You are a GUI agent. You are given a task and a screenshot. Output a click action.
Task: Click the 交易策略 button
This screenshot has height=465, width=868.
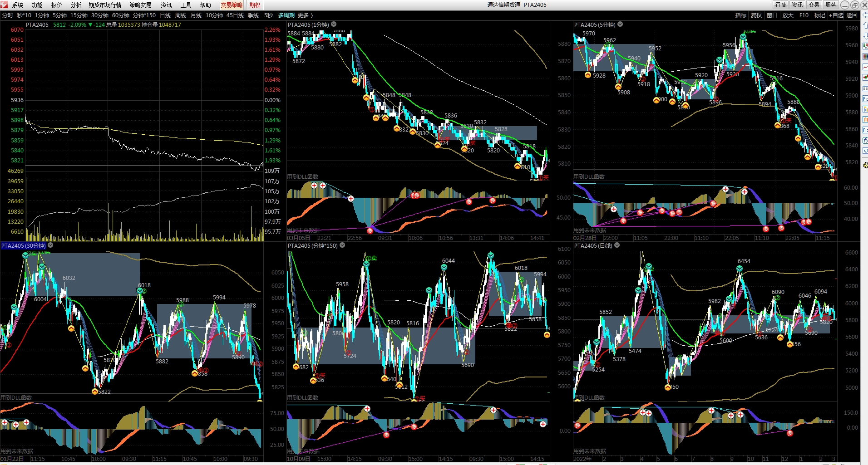pyautogui.click(x=232, y=5)
